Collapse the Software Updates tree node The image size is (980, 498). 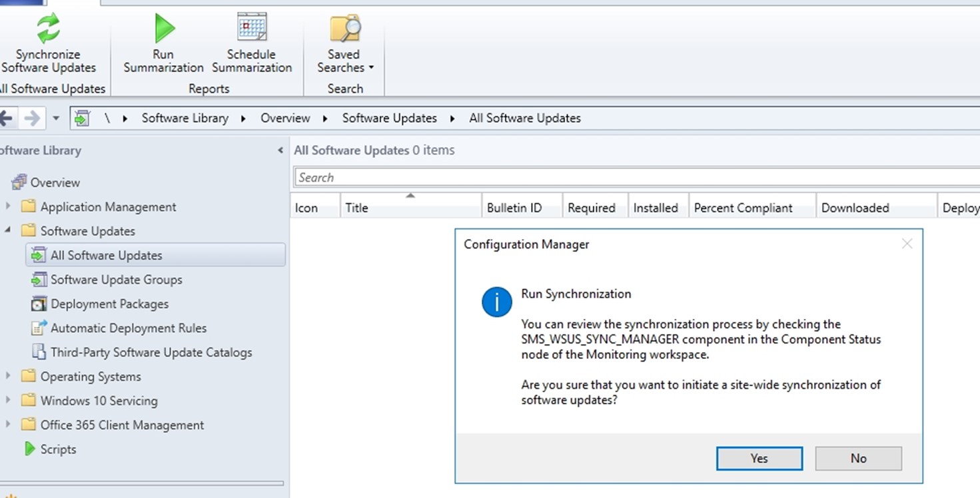[8, 230]
